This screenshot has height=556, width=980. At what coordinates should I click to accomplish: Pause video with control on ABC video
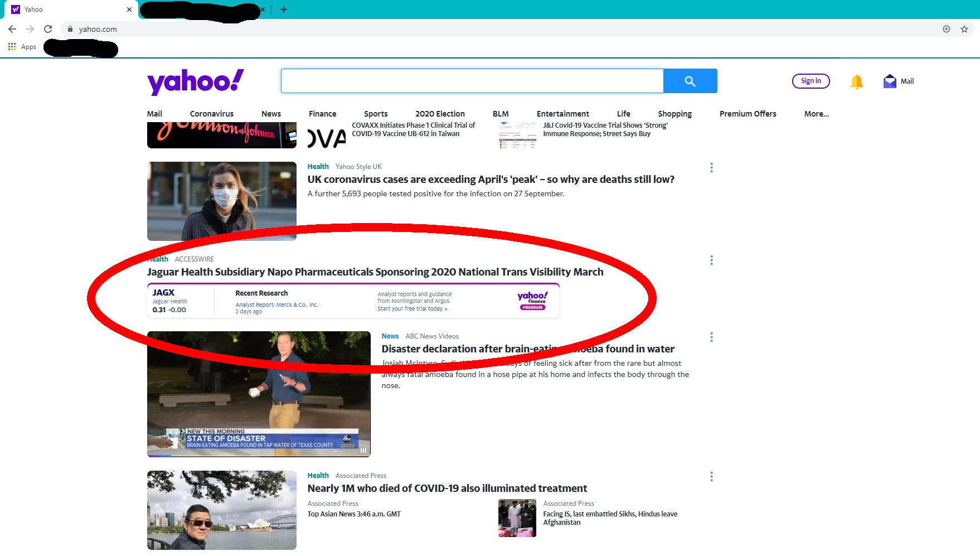(x=363, y=450)
